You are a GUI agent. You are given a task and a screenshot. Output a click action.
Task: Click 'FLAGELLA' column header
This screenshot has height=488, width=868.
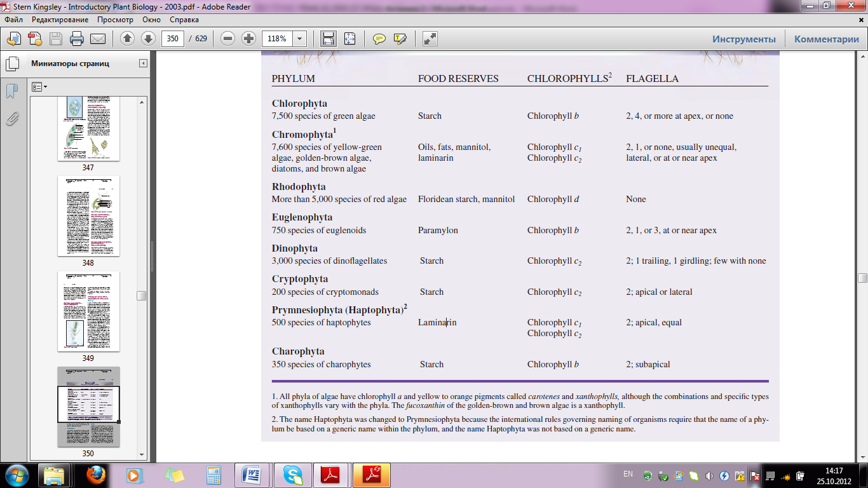coord(653,79)
